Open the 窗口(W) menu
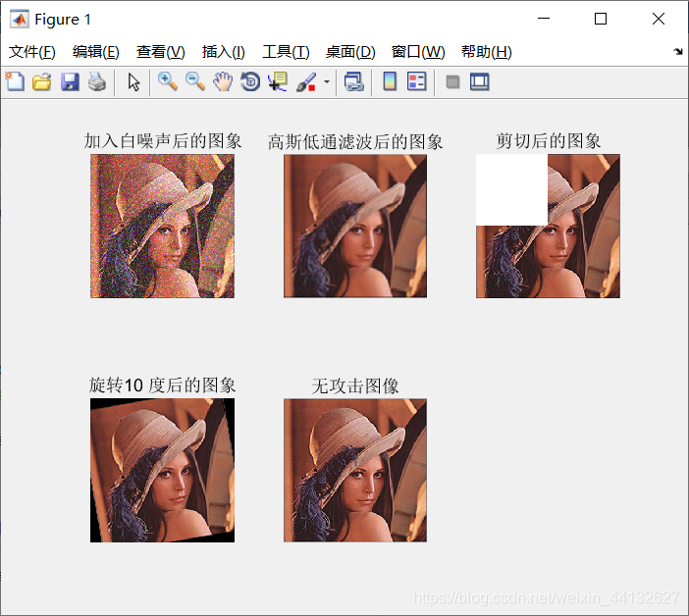 (x=418, y=52)
